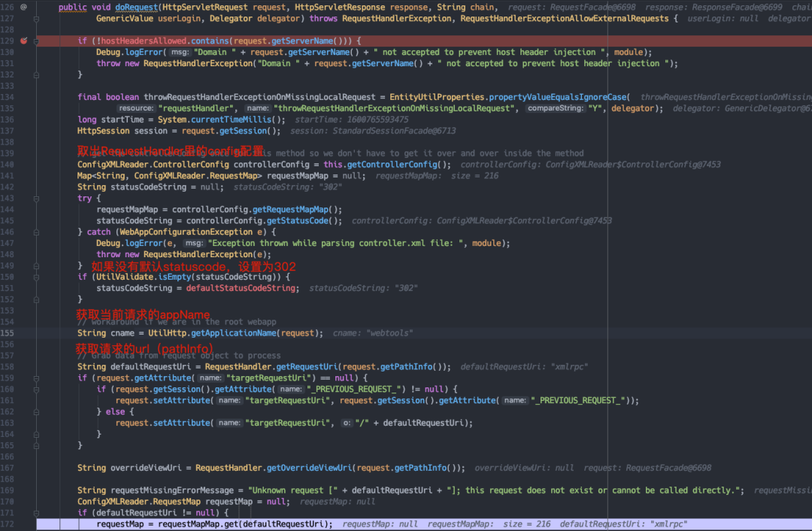Viewport: 812px width, 531px height.
Task: Click inline hint overrideViewUri: null
Action: [x=524, y=468]
